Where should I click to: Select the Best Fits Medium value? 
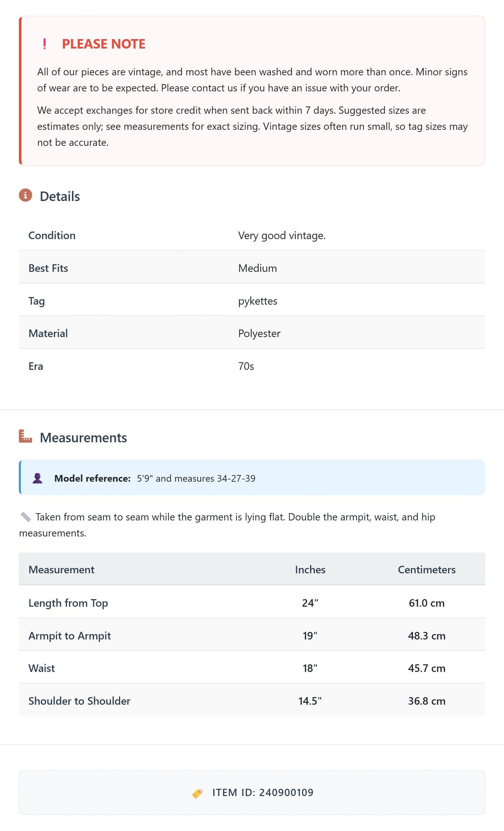[257, 268]
